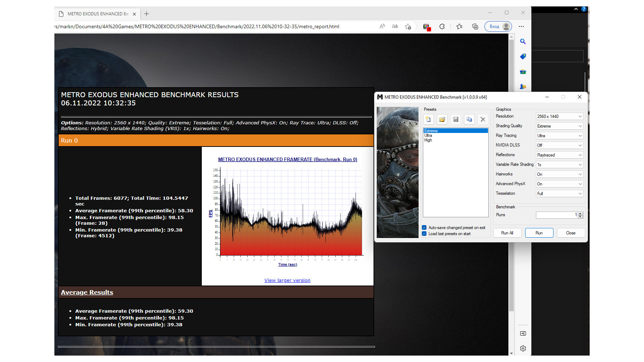
Task: Increase Runs count with up stepper arrow
Action: 580,214
